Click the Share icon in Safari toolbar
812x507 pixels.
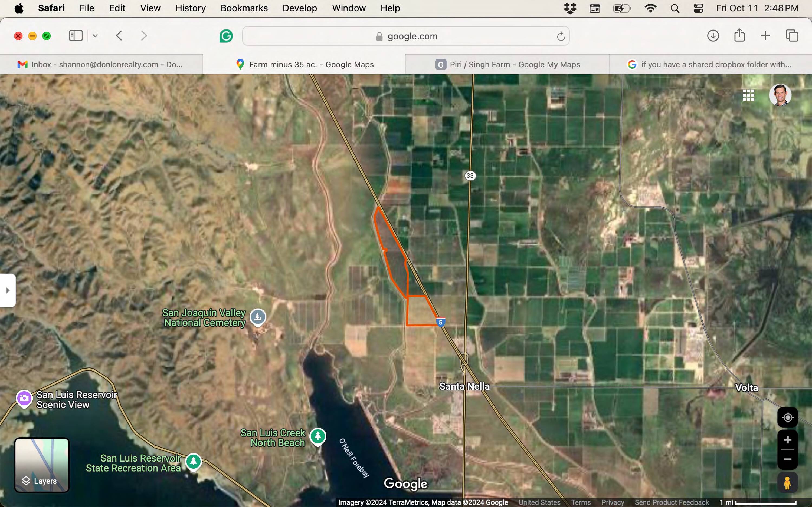pos(739,35)
